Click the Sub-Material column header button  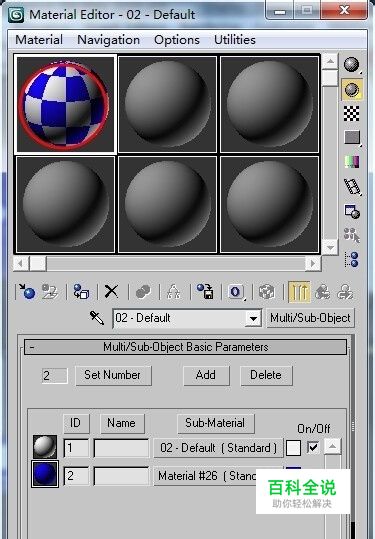click(216, 423)
